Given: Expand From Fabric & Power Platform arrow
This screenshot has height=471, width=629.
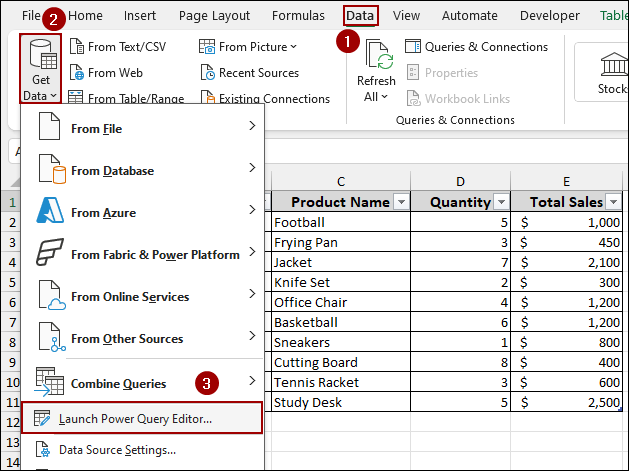Looking at the screenshot, I should pyautogui.click(x=252, y=252).
